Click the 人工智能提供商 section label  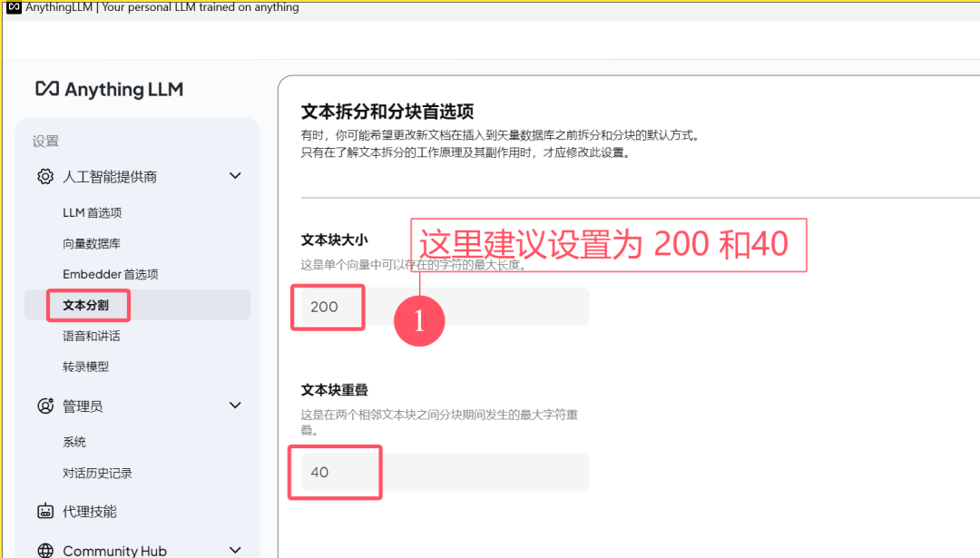(110, 177)
